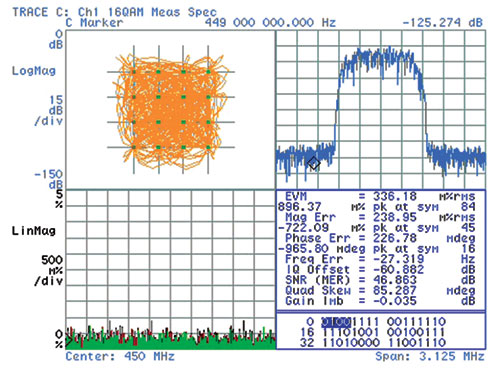Click the diamond marker on the spectrum trace
Screen dimensions: 500x369
coord(314,164)
